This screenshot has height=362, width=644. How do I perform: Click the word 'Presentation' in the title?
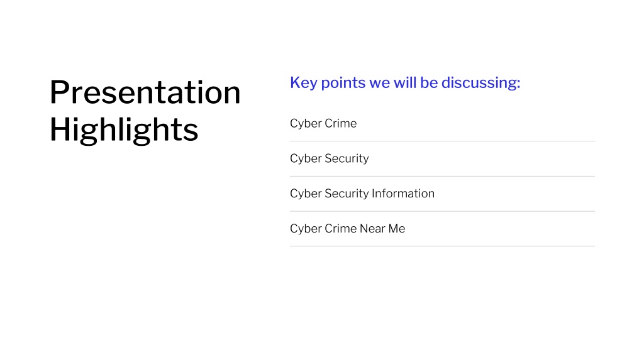click(145, 92)
